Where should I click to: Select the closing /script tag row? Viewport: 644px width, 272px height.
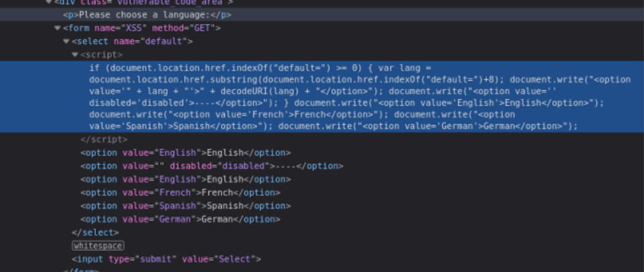point(322,140)
